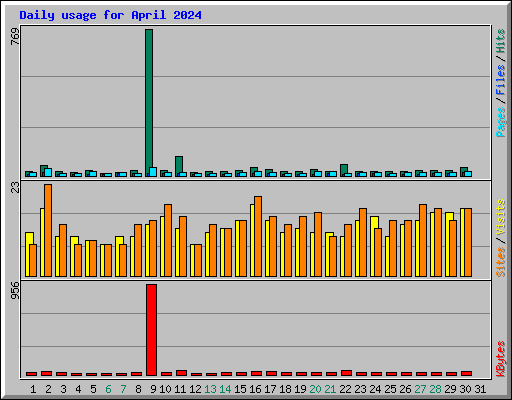Click the tall red KBytes bar for day 9
512x400 pixels.
pos(151,330)
